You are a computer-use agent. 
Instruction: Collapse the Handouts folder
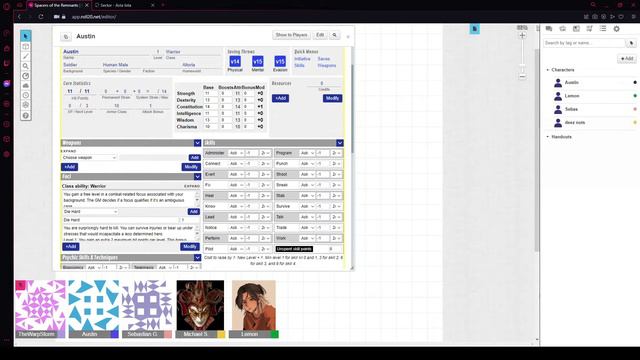pyautogui.click(x=548, y=137)
